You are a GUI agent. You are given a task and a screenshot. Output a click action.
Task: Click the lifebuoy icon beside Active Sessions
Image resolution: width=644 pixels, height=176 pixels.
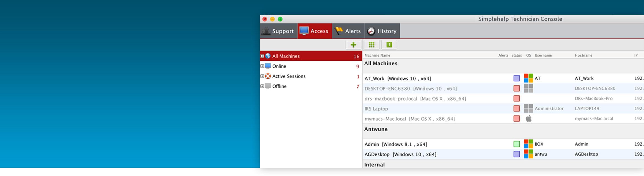(x=268, y=76)
